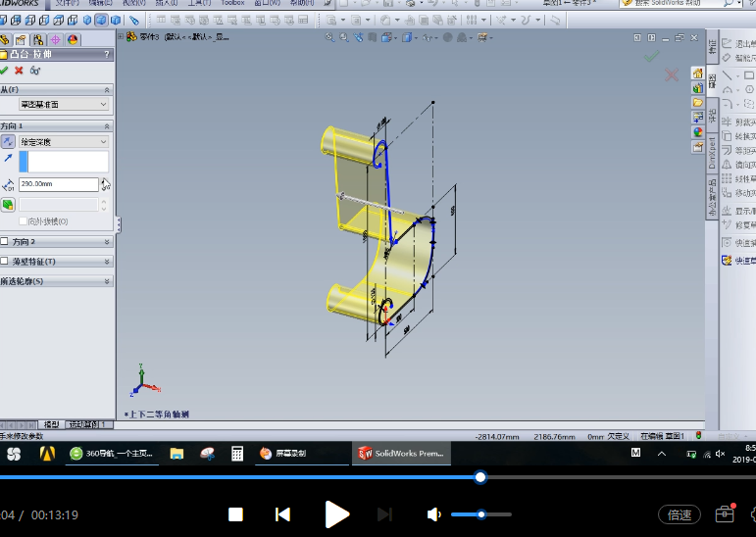
Task: Switch to the Model tab
Action: tap(51, 424)
